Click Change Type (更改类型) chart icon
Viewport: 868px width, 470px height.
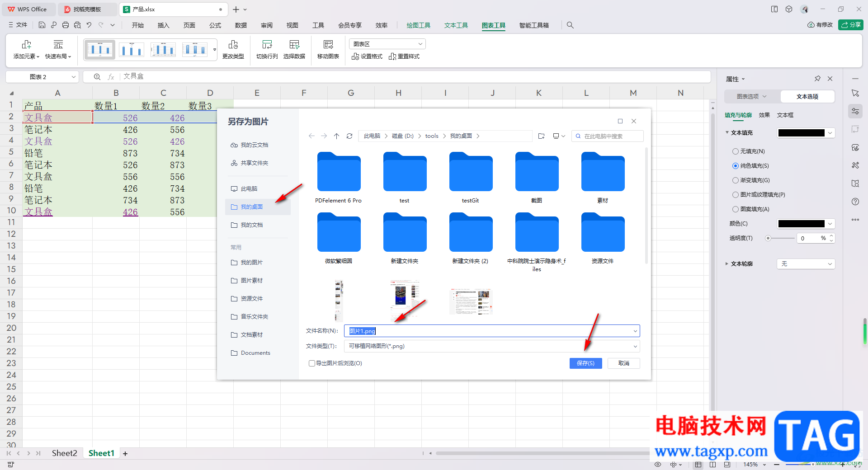coord(233,44)
